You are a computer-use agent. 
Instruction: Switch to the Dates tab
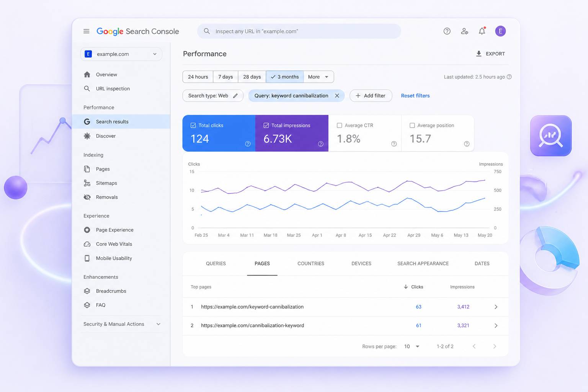(482, 263)
